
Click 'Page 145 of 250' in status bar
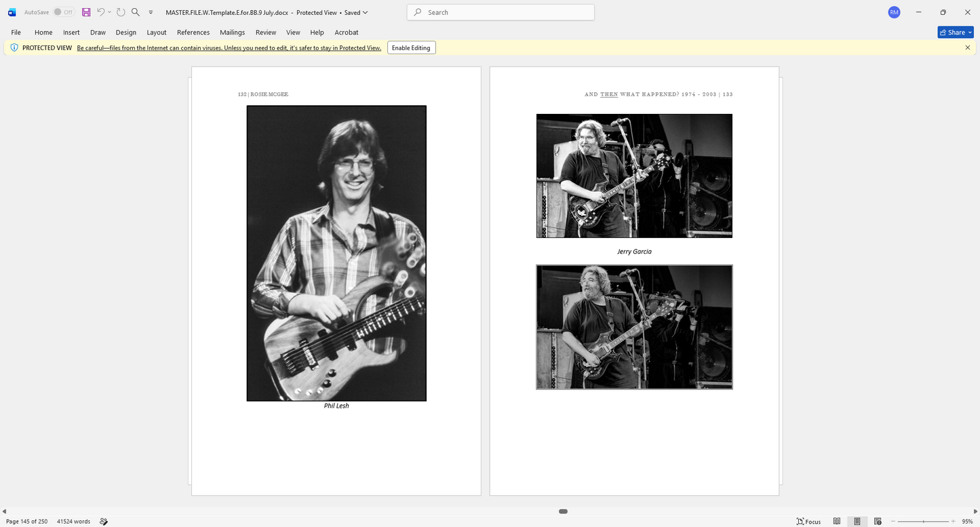pyautogui.click(x=26, y=521)
